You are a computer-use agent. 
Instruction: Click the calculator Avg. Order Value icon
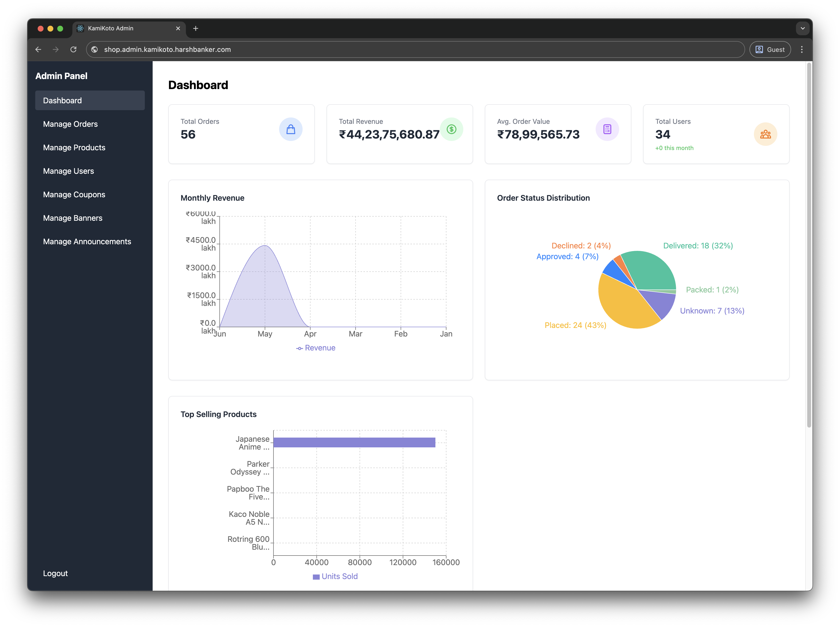pyautogui.click(x=607, y=129)
